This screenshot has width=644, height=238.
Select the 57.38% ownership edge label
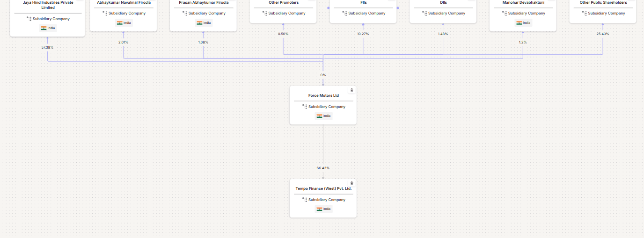[47, 47]
